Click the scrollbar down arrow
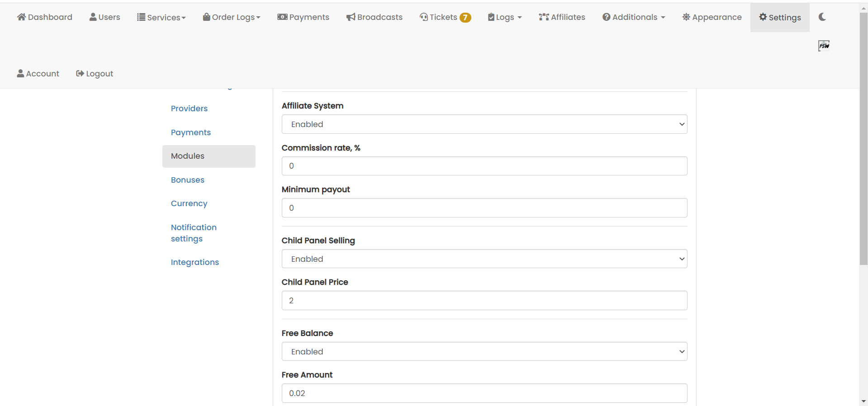The height and width of the screenshot is (406, 868). [863, 401]
